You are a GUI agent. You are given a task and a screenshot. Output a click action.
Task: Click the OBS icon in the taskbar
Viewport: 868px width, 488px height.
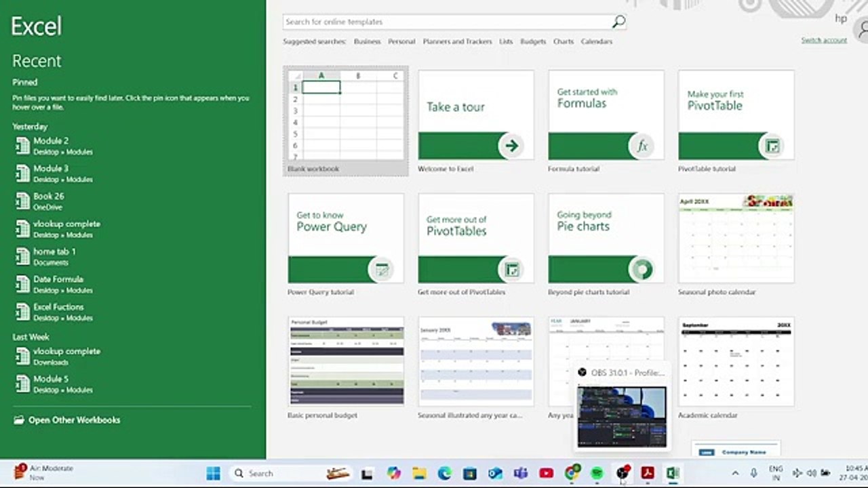tap(623, 473)
